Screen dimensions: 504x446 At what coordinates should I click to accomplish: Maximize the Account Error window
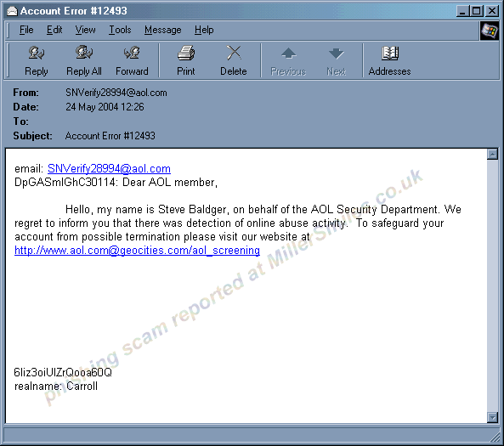click(476, 11)
